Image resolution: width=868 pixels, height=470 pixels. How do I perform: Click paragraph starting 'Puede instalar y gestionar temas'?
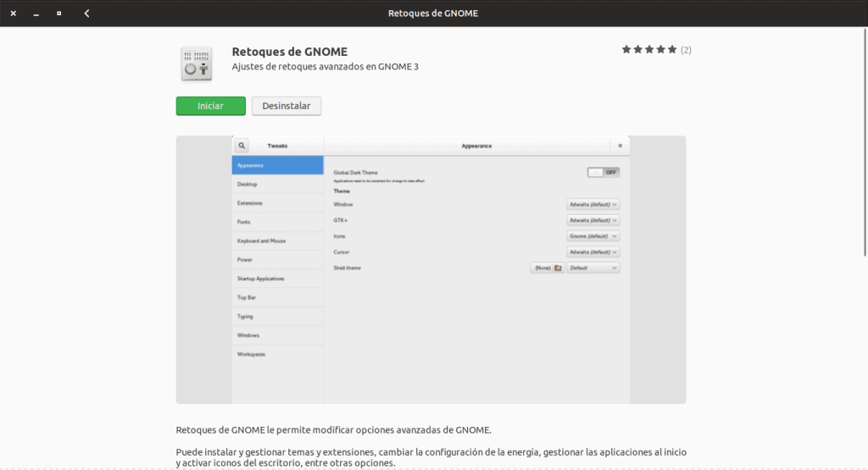click(x=431, y=457)
